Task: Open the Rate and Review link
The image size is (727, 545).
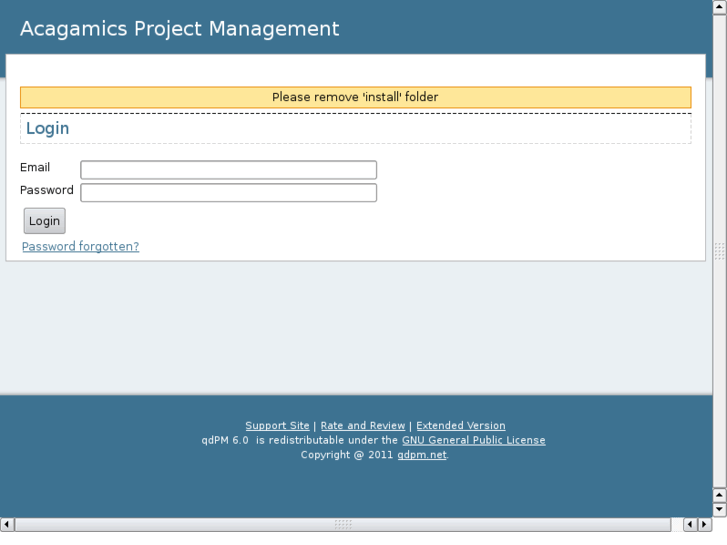Action: tap(362, 426)
